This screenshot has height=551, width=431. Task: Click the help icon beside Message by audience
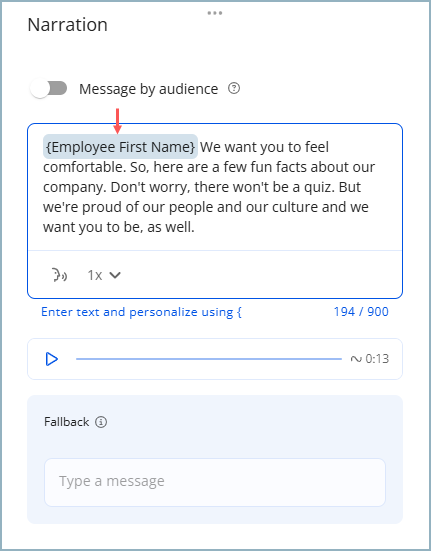pos(234,88)
